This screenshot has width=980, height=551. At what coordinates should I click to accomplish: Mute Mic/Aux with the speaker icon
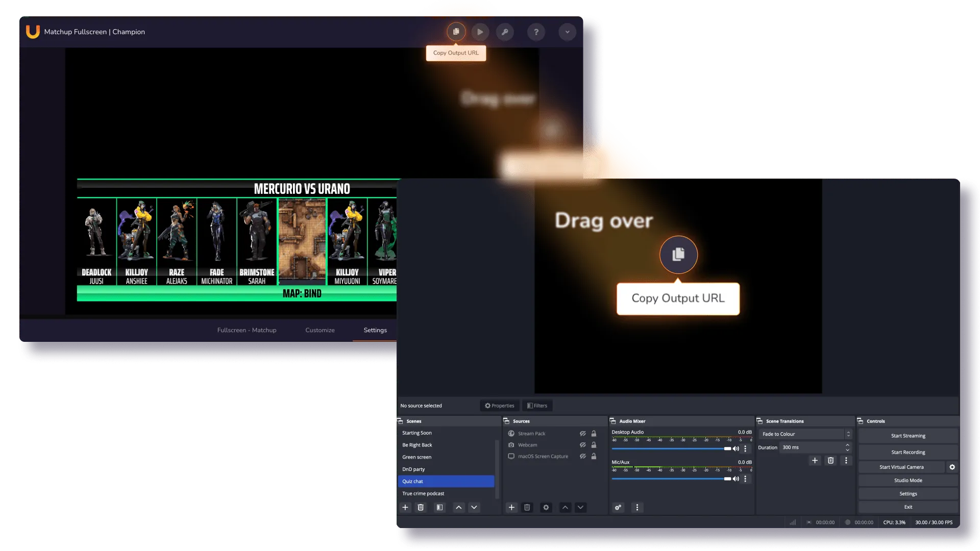click(736, 479)
